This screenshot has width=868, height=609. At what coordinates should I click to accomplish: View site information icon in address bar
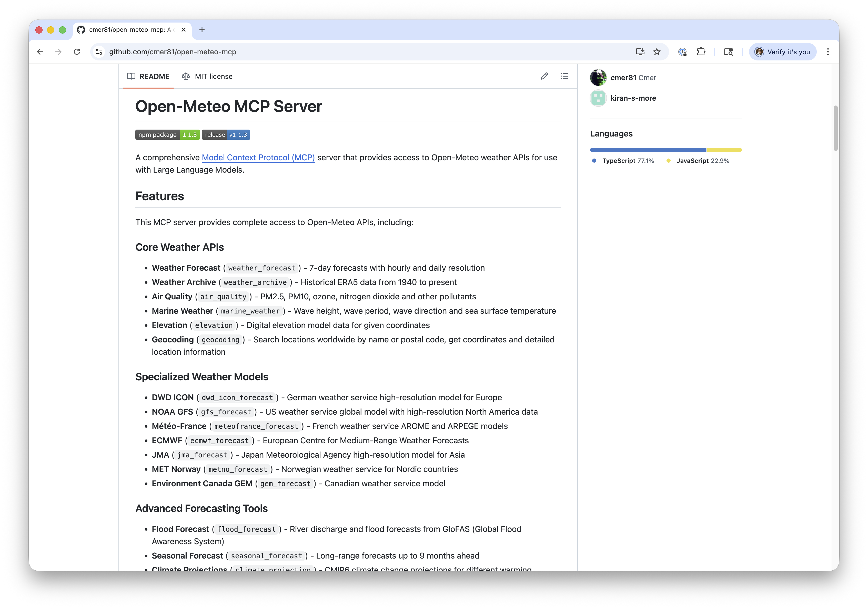point(99,52)
